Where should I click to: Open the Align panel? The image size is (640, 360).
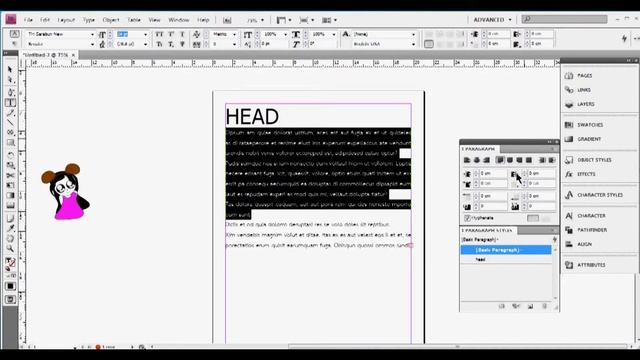[x=578, y=244]
